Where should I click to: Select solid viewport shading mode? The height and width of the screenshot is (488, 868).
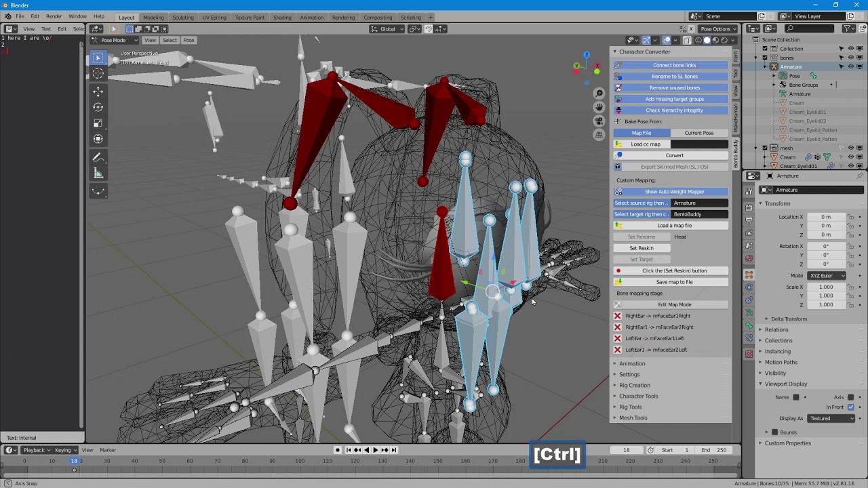pyautogui.click(x=707, y=40)
